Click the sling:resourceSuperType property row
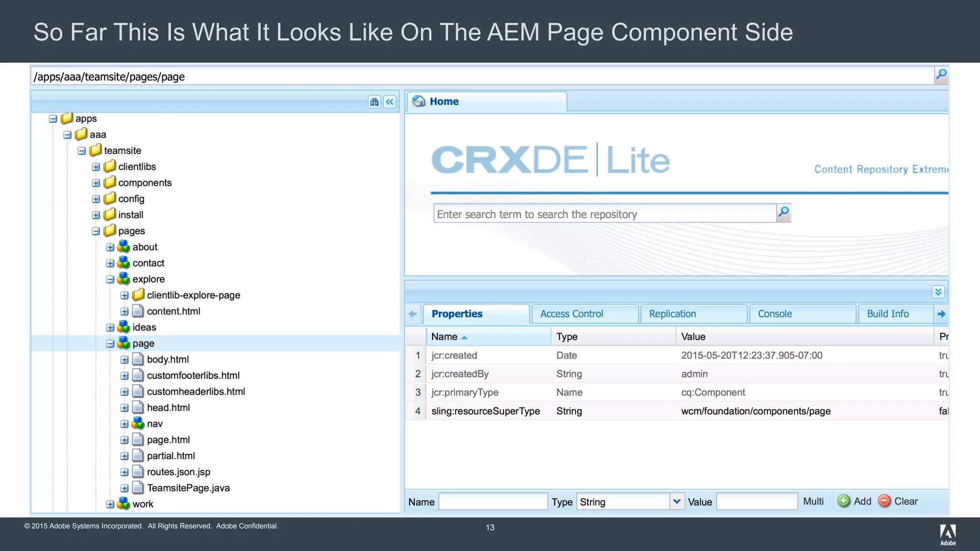980x551 pixels. point(677,411)
